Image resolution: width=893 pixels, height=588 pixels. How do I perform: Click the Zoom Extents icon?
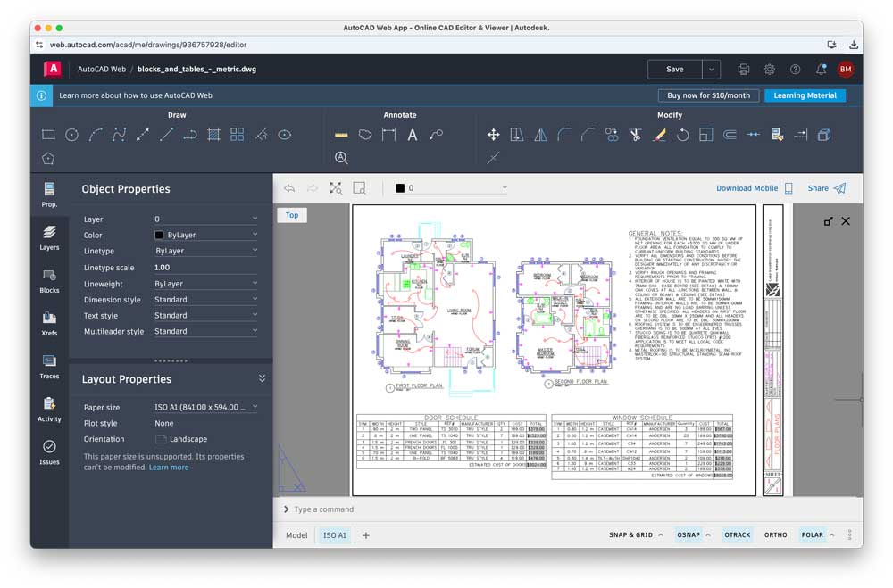tap(336, 188)
